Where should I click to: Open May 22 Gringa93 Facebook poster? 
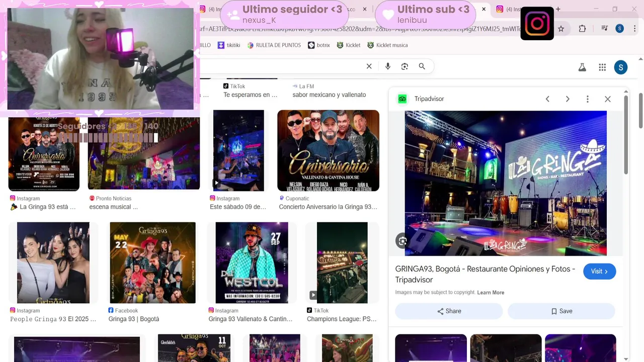click(x=152, y=262)
